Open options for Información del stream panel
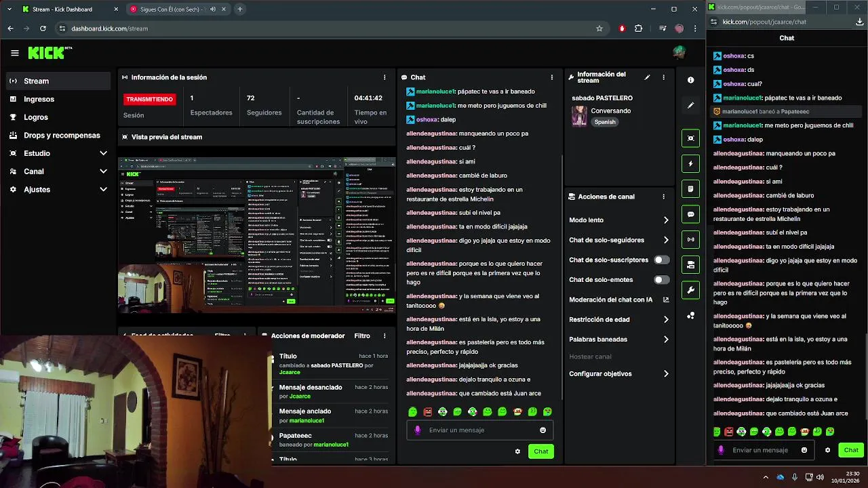 663,77
